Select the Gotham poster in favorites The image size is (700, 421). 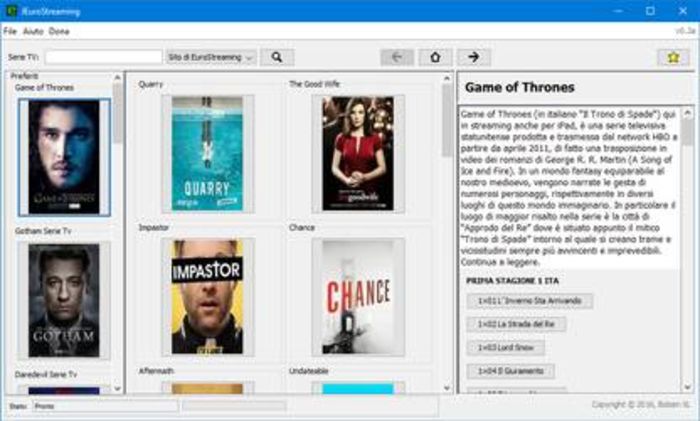click(64, 300)
